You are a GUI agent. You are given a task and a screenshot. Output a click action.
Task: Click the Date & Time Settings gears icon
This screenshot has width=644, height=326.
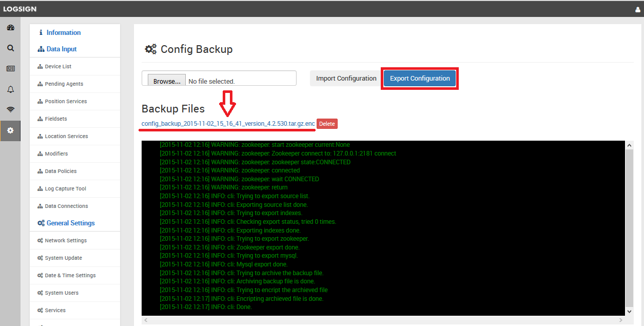tap(40, 276)
